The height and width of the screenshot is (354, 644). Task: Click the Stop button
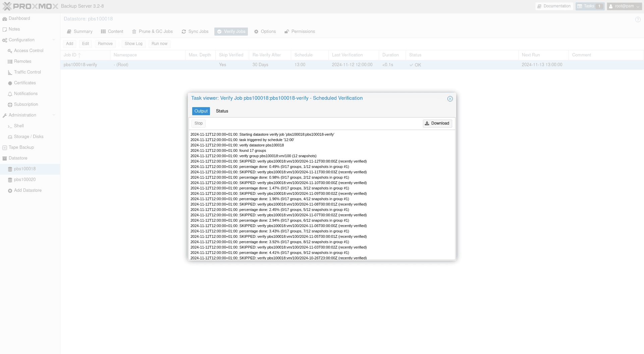199,123
